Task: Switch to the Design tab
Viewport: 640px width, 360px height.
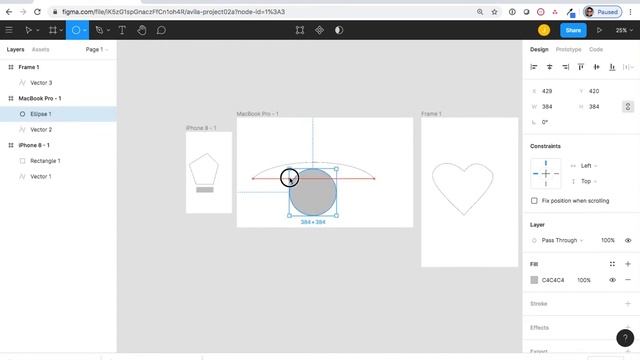Action: 539,49
